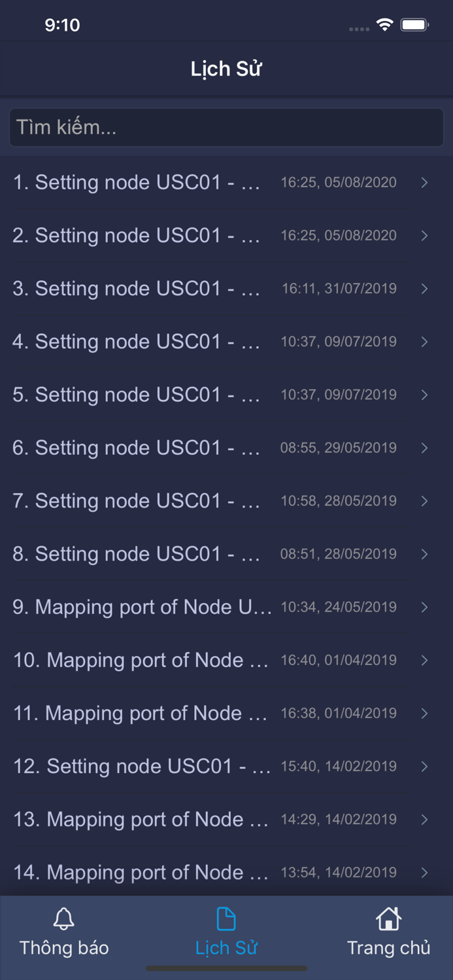
Task: Expand details for entry 9 Mapping port
Action: (226, 607)
